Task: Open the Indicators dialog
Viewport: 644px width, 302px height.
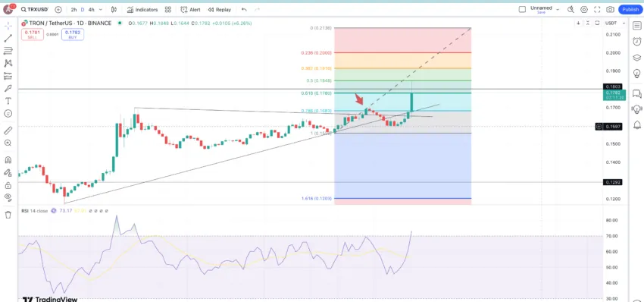Action: (x=142, y=9)
